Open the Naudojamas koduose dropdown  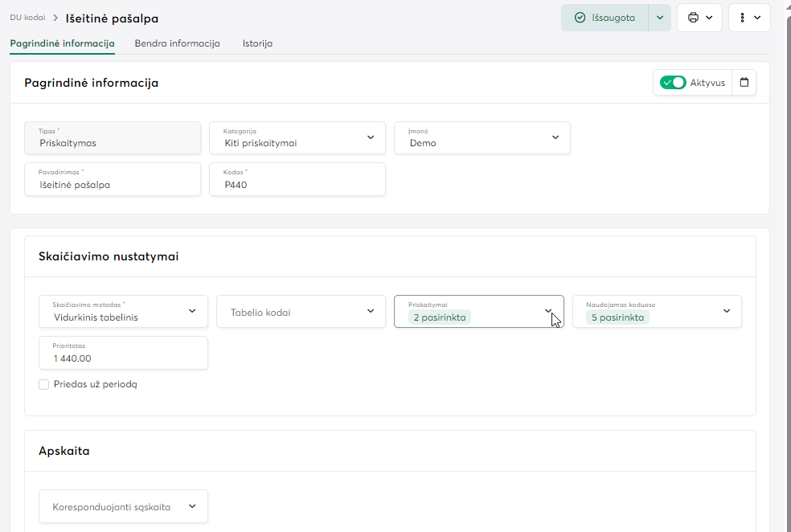coord(656,312)
